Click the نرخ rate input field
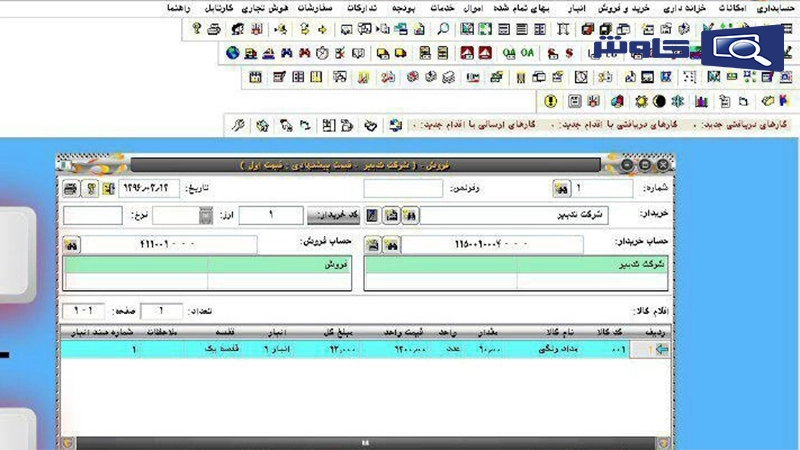The height and width of the screenshot is (450, 800). pyautogui.click(x=93, y=215)
